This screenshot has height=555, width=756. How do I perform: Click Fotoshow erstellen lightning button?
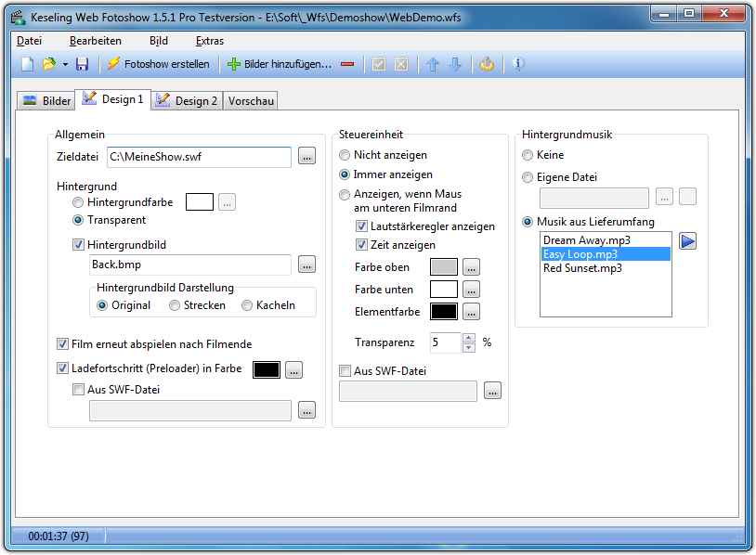click(159, 64)
